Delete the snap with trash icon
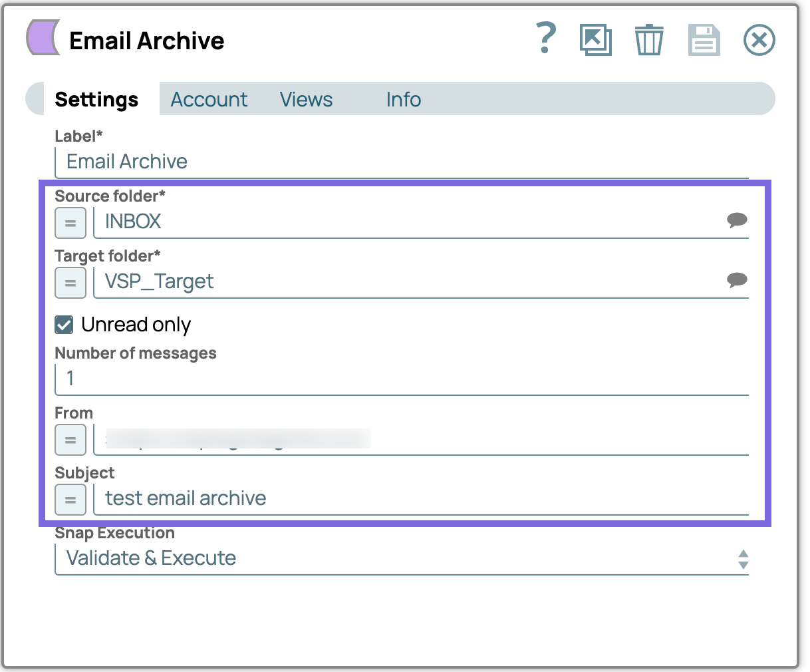Image resolution: width=810 pixels, height=672 pixels. [x=648, y=40]
